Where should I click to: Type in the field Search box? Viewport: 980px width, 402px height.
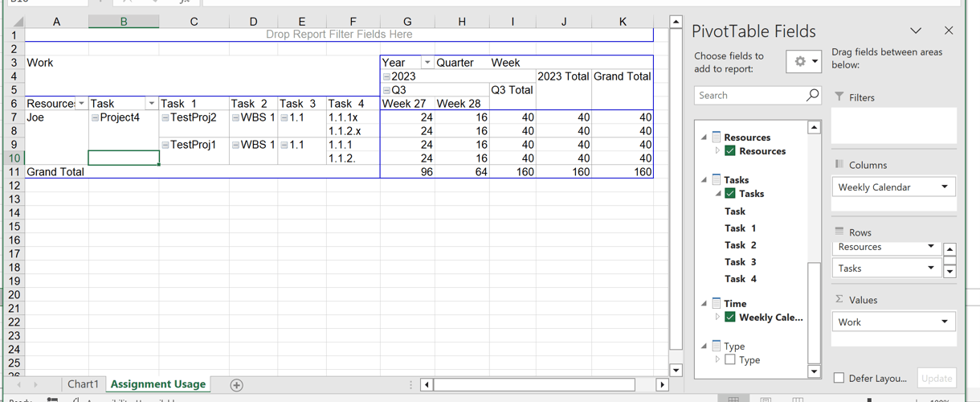pyautogui.click(x=749, y=95)
